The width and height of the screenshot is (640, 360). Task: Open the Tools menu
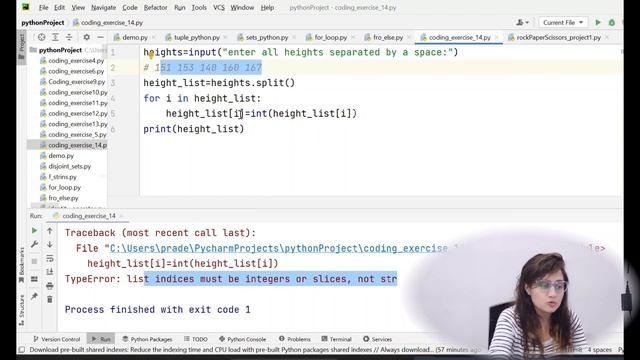click(x=199, y=7)
